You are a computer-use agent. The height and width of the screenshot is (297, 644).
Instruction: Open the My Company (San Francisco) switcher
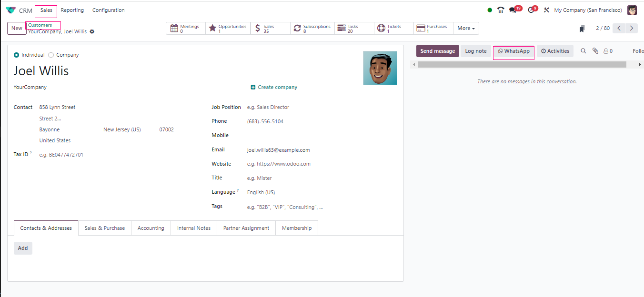[x=588, y=10]
